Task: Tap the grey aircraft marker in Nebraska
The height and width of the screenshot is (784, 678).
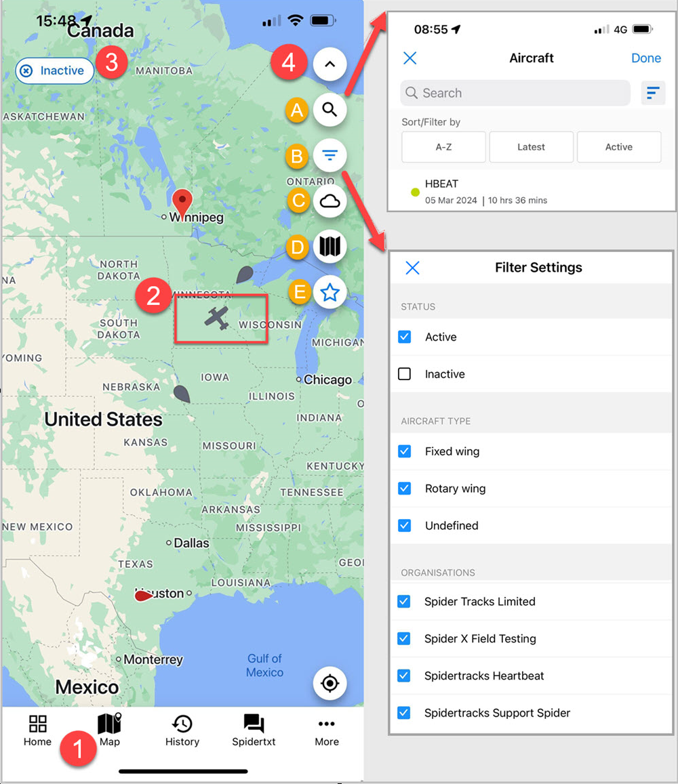Action: click(x=182, y=394)
